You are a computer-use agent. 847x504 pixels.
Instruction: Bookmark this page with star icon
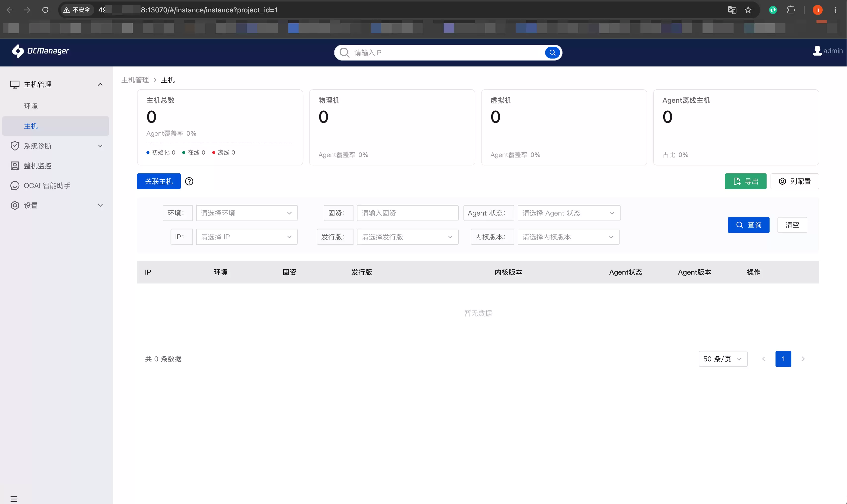click(748, 10)
